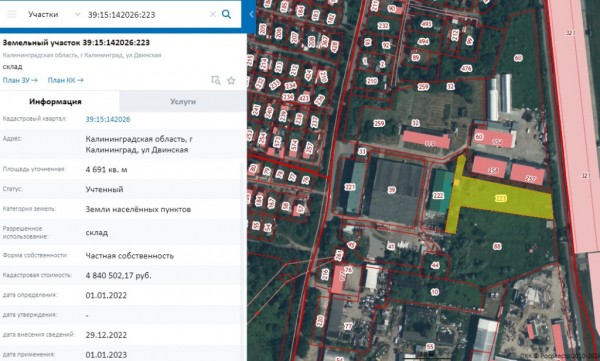Click parcel label 41 on map
This screenshot has height=361, width=600.
point(391,247)
